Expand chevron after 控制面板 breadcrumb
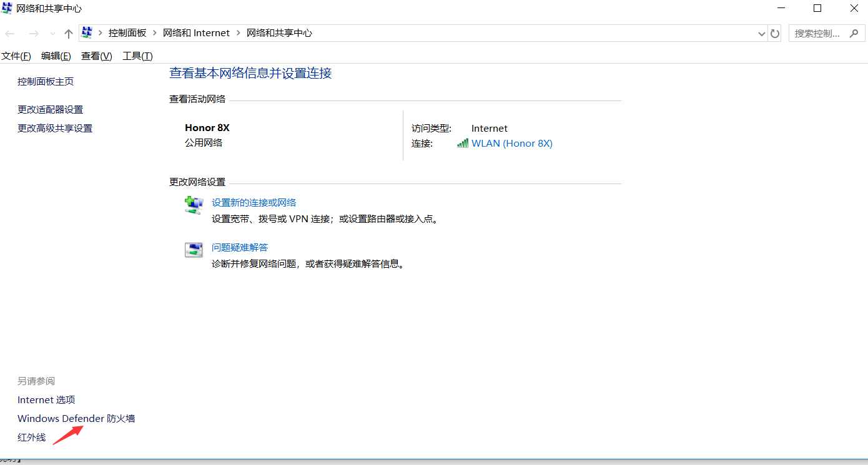This screenshot has width=868, height=465. 155,33
